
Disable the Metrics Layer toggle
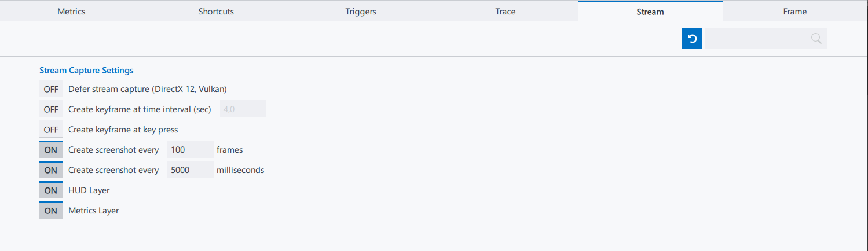tap(51, 211)
